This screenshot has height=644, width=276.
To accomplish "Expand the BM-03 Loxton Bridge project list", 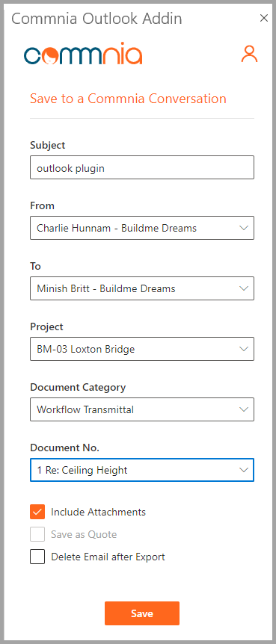I will [x=142, y=349].
